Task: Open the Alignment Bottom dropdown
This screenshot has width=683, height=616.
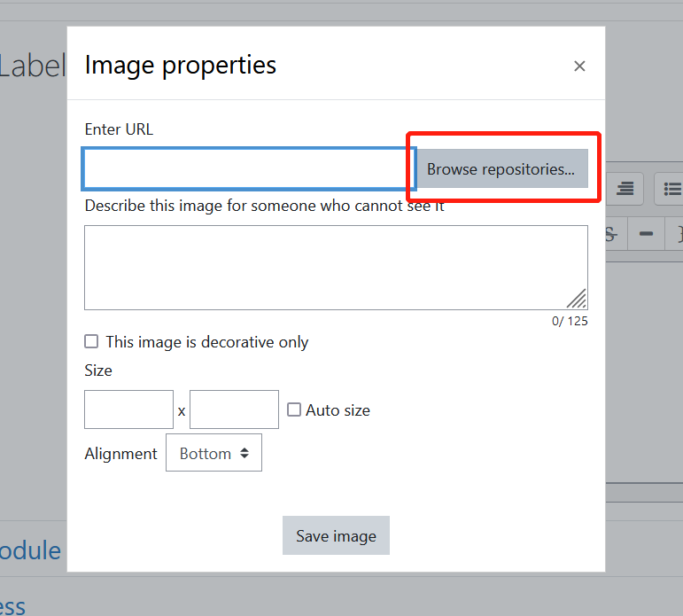Action: pos(213,453)
